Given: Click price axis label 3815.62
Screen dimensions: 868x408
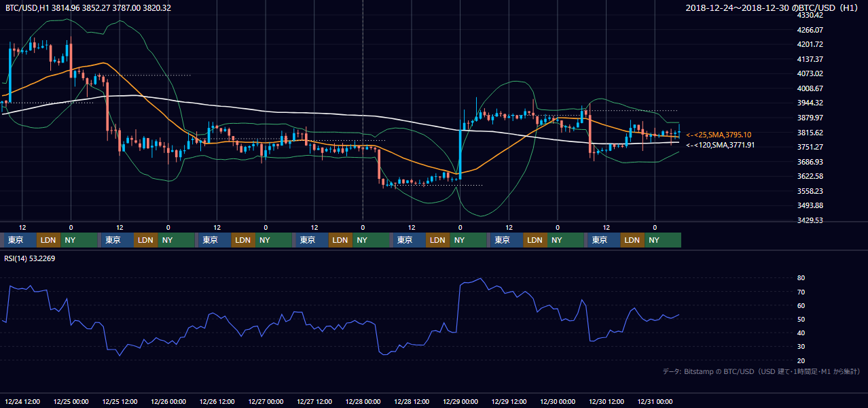Looking at the screenshot, I should pyautogui.click(x=810, y=133).
